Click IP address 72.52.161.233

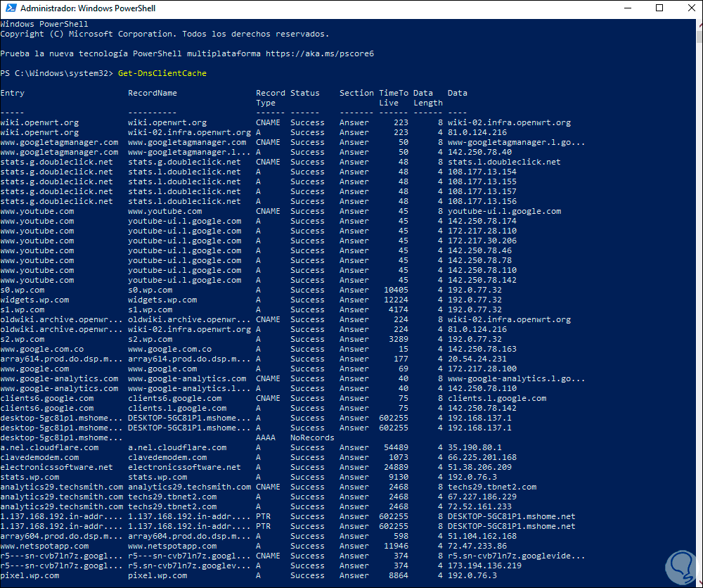(479, 507)
